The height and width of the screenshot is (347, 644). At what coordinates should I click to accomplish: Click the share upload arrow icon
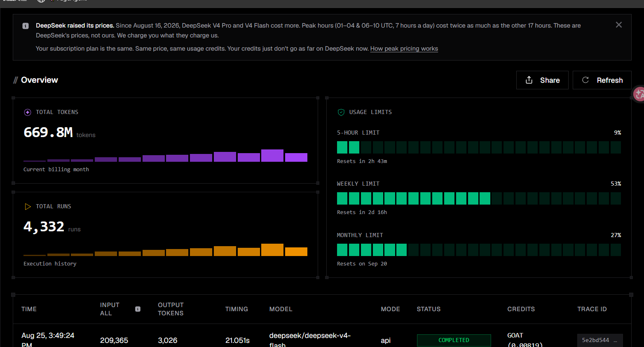[529, 80]
